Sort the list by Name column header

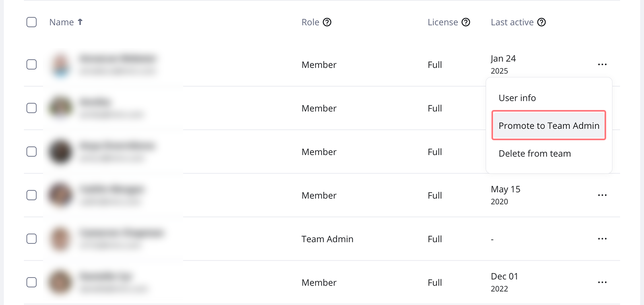coord(62,22)
